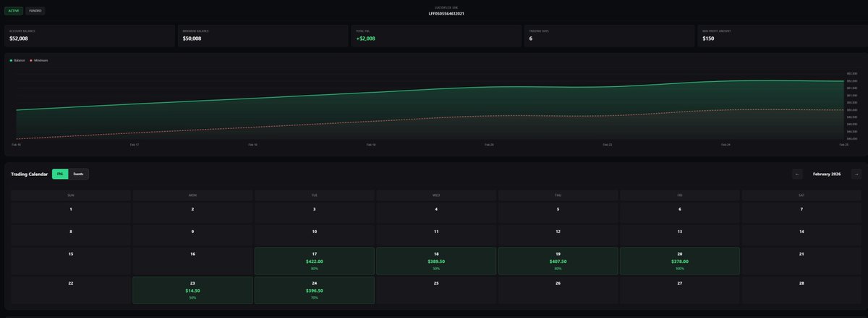
Task: Click the Account Balance card showing $52,008
Action: coord(90,36)
